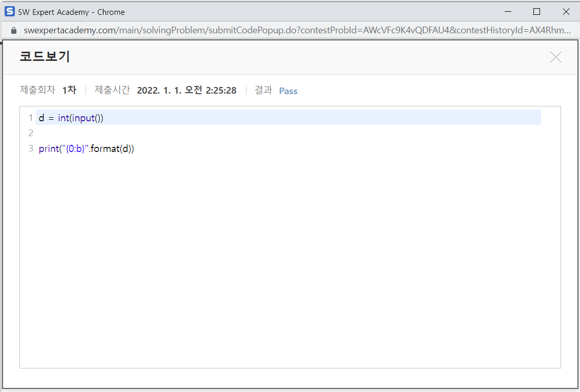Click the 코드보기 heading
Screen dimensions: 580x392
coord(45,56)
